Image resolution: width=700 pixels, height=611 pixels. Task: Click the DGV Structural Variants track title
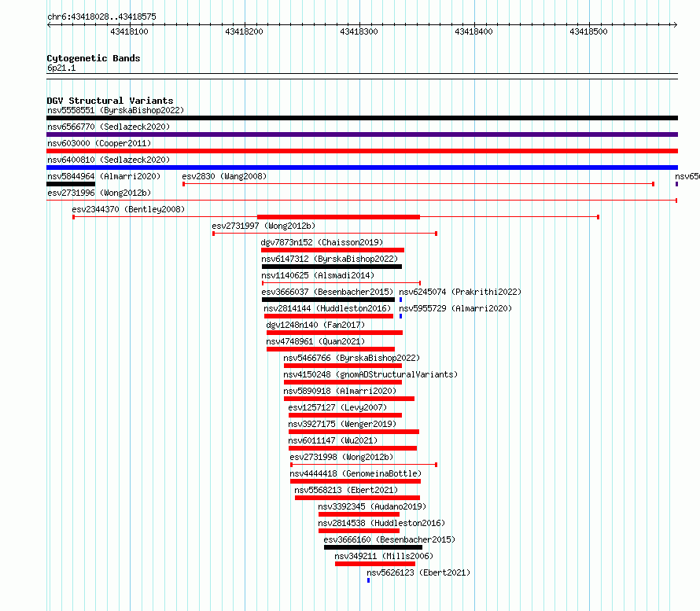point(110,101)
